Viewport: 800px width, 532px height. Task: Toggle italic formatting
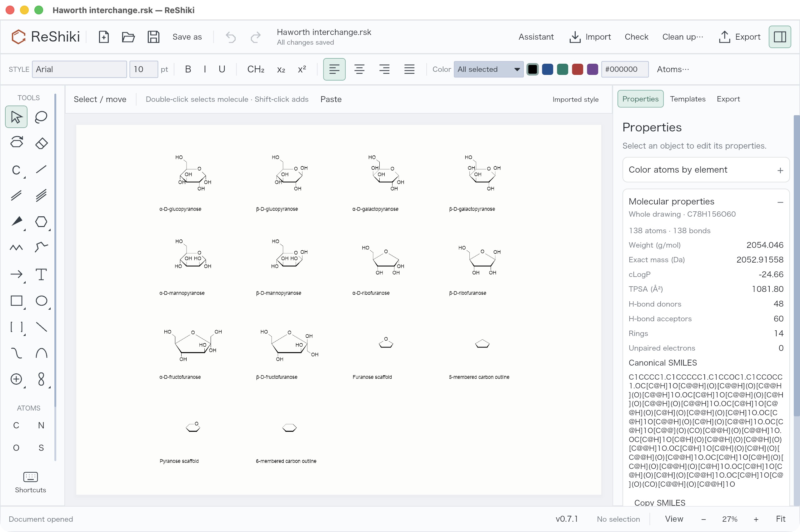[205, 69]
